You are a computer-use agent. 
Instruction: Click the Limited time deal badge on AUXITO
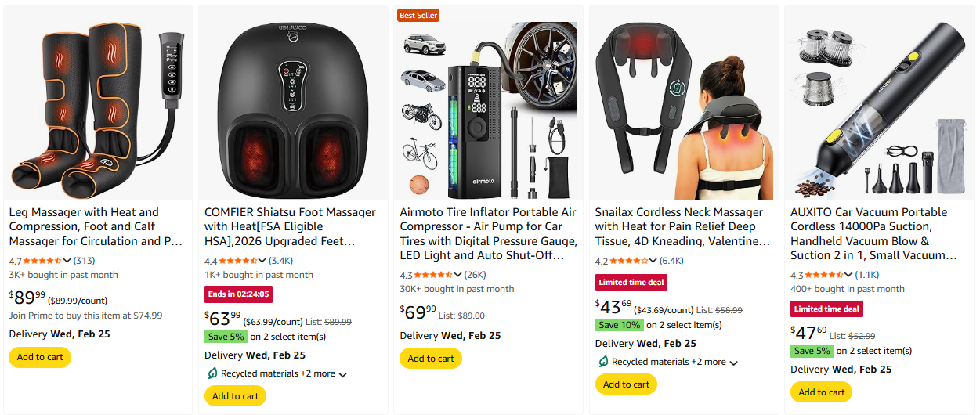(x=826, y=309)
